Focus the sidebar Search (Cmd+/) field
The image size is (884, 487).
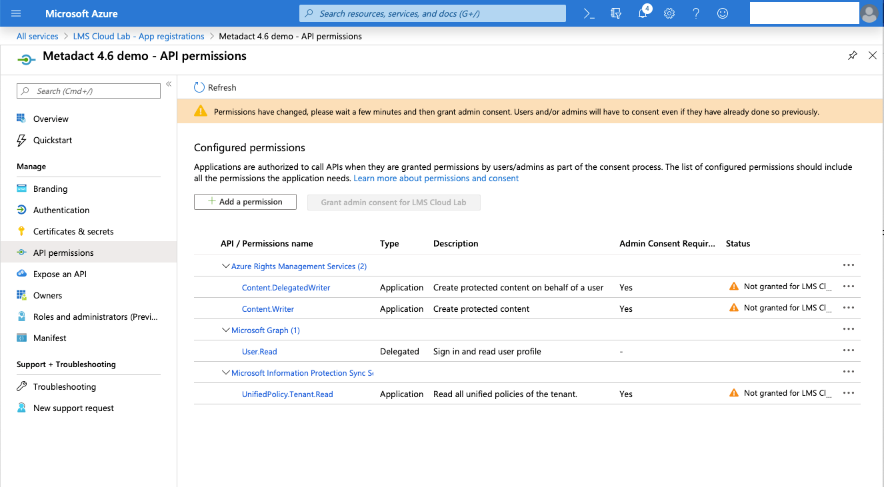point(89,91)
